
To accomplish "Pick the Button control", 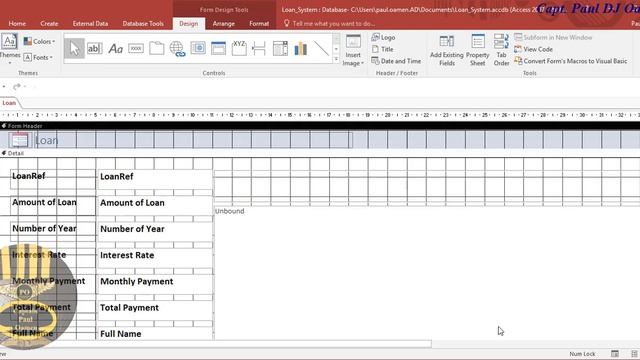I will pyautogui.click(x=136, y=49).
